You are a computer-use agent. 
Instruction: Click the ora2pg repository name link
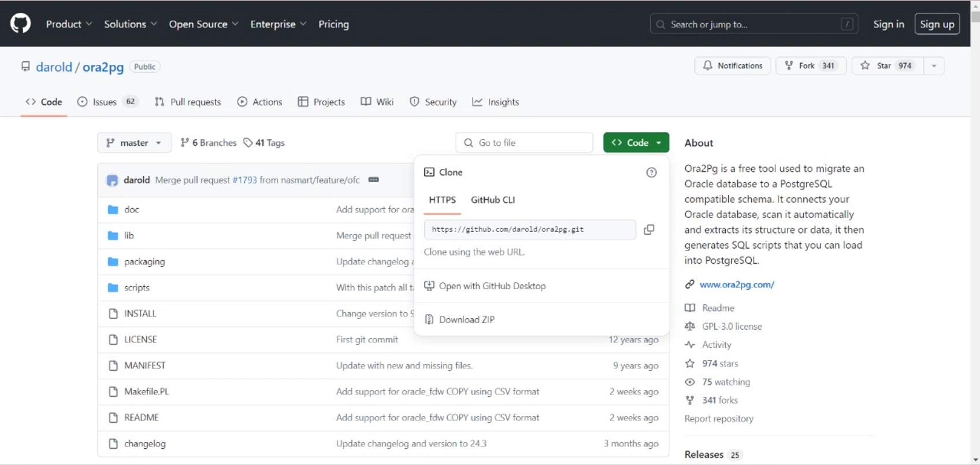(103, 67)
